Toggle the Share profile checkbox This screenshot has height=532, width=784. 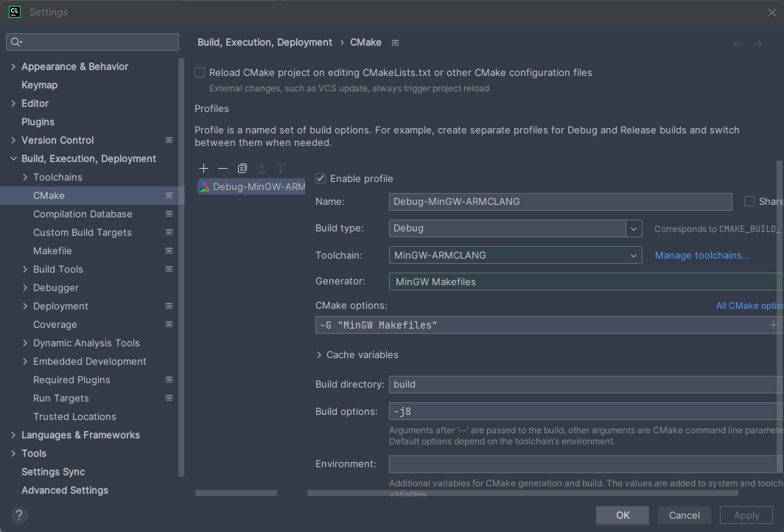coord(749,201)
